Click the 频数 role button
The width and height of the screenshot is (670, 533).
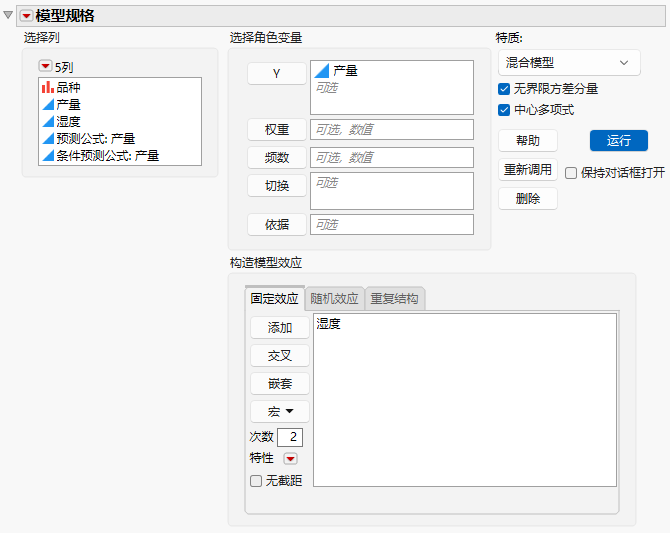click(x=277, y=158)
